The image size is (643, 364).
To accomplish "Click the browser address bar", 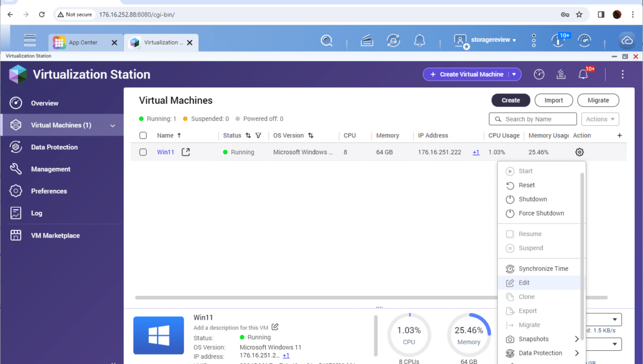I will tap(322, 14).
